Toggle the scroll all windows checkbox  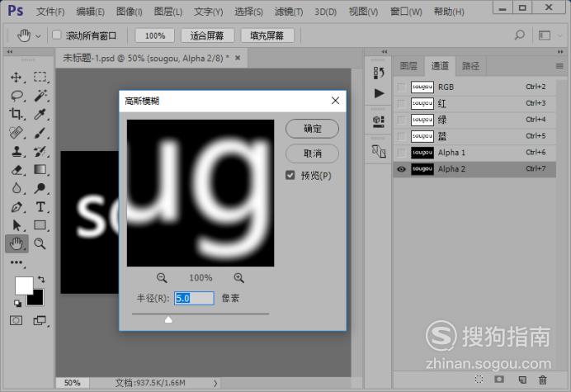56,35
